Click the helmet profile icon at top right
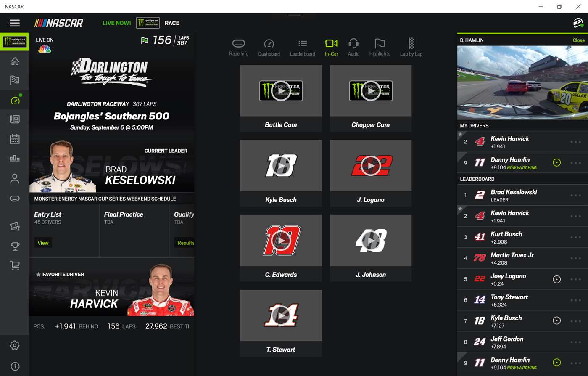The image size is (588, 376). [578, 23]
